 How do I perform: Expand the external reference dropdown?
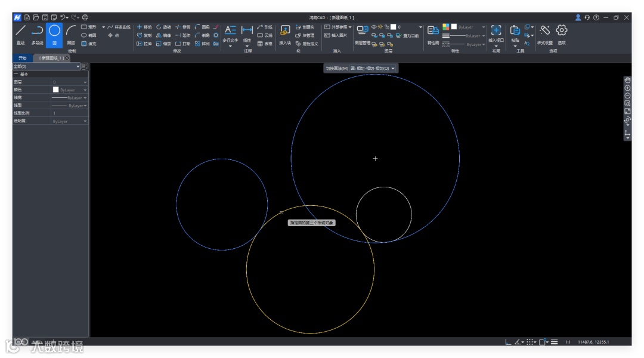click(350, 27)
